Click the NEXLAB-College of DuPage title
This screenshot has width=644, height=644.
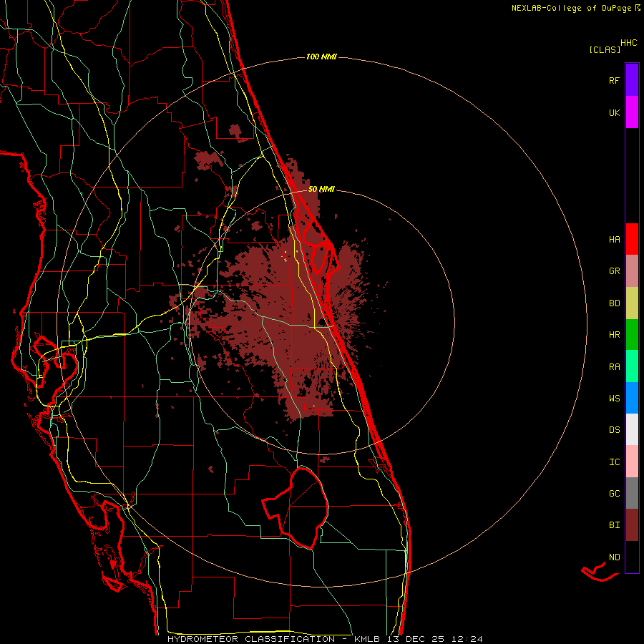pos(572,8)
